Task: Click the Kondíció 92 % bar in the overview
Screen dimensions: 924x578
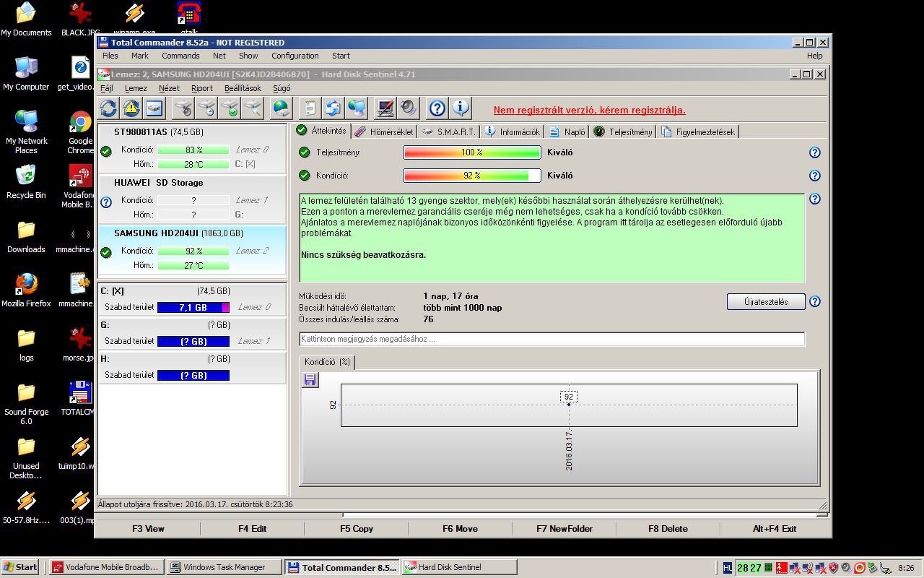Action: [x=472, y=176]
